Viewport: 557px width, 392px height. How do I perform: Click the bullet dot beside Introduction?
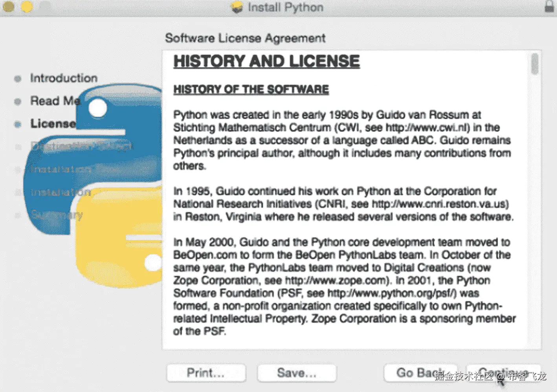(17, 78)
